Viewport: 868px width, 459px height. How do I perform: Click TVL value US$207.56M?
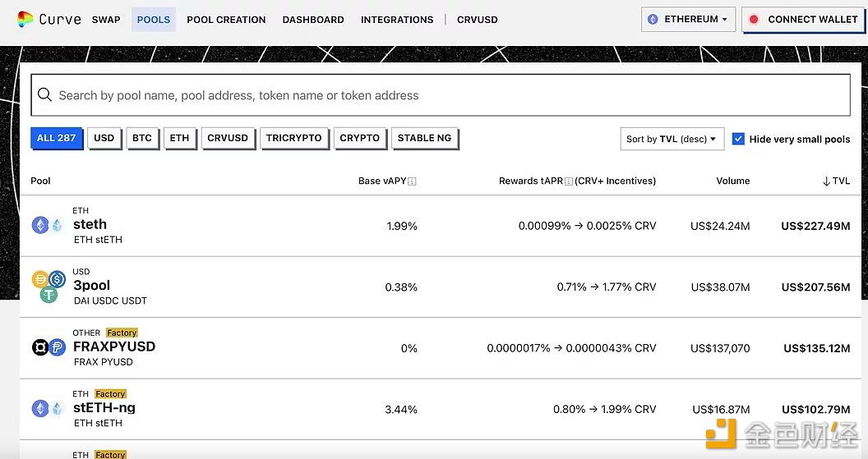pos(815,287)
